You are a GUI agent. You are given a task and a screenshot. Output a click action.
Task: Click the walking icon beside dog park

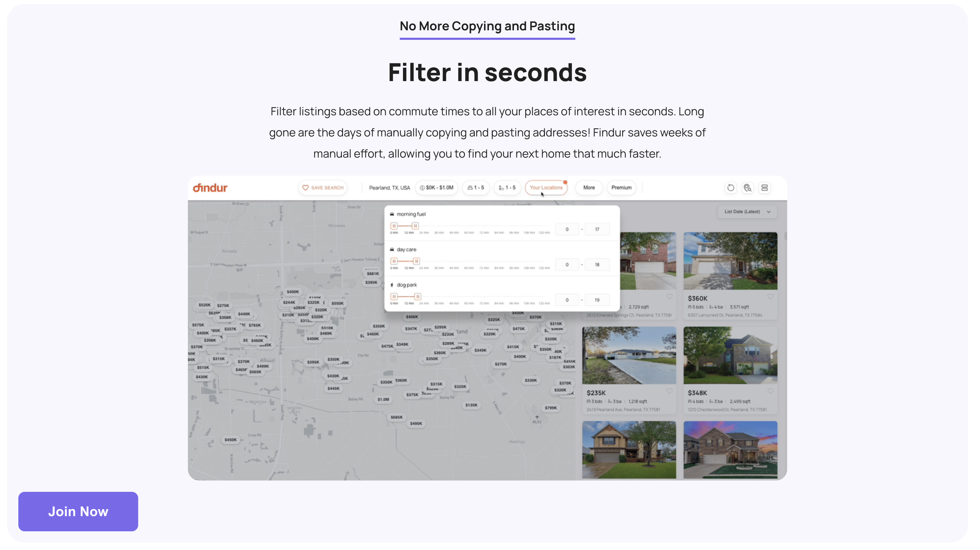[392, 285]
